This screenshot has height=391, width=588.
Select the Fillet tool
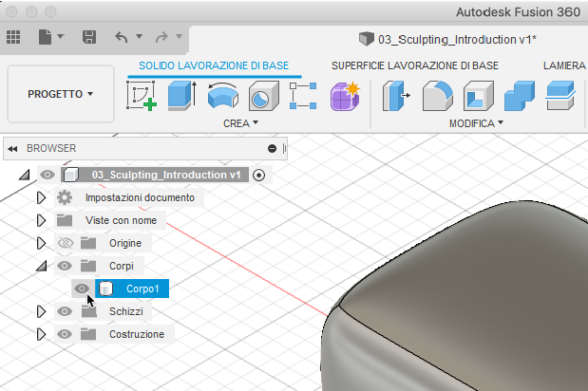point(438,96)
